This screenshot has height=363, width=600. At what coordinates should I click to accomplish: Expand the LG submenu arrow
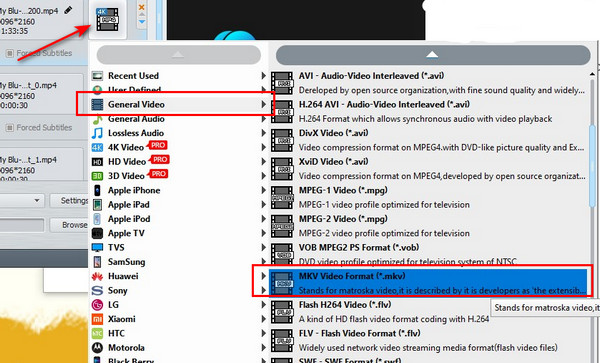click(263, 304)
